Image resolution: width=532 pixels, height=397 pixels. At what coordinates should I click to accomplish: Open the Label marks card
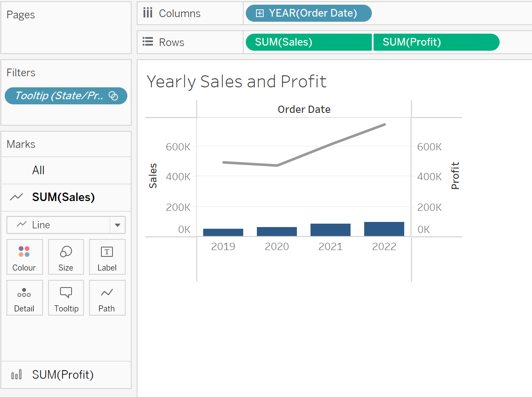click(x=107, y=257)
